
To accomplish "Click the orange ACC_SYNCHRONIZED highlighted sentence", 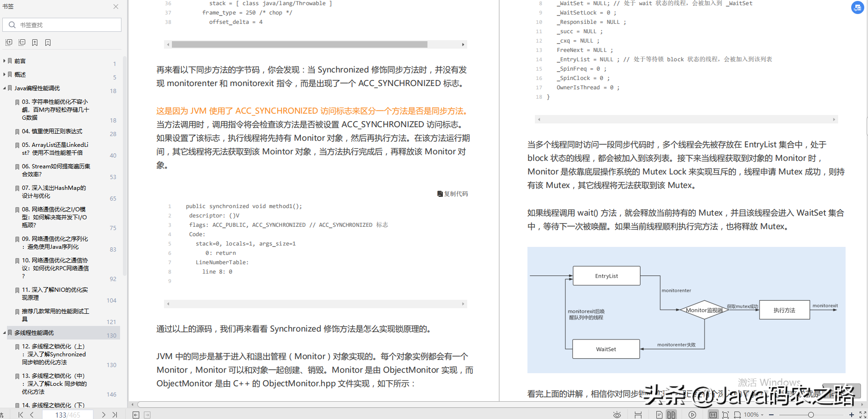I will pyautogui.click(x=313, y=111).
